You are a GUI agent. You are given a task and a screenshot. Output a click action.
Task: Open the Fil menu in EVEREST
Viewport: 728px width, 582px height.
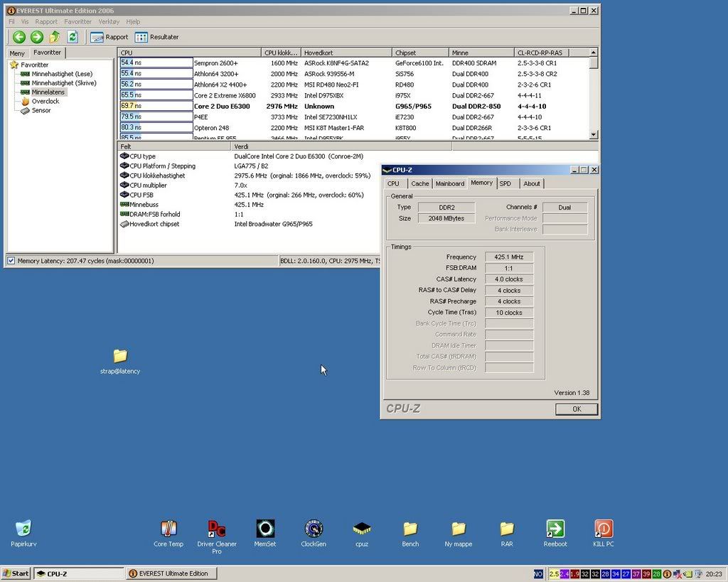pyautogui.click(x=11, y=22)
